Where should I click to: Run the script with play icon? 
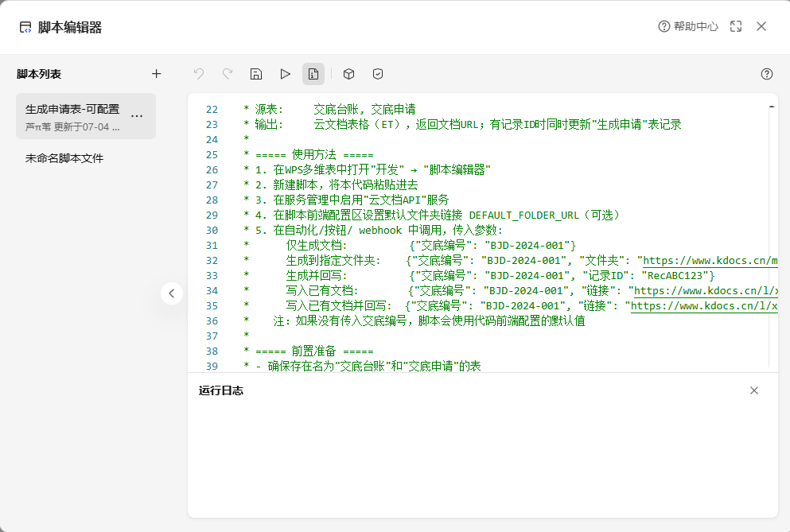pyautogui.click(x=285, y=74)
